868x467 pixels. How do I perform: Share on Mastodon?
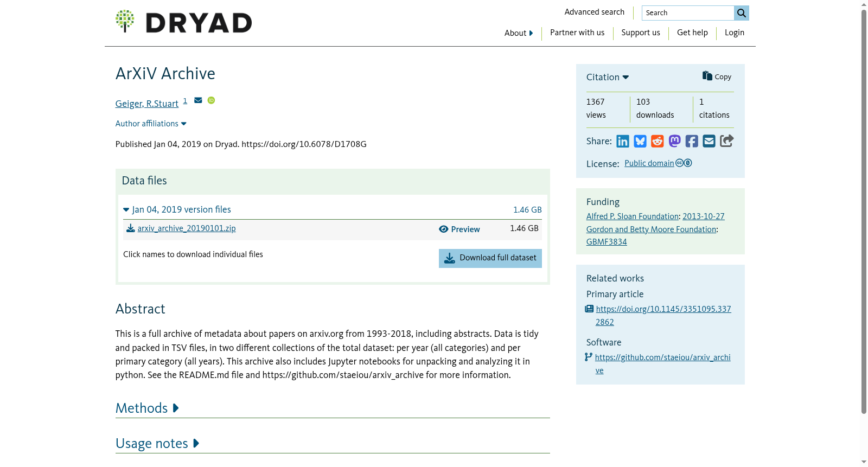675,141
